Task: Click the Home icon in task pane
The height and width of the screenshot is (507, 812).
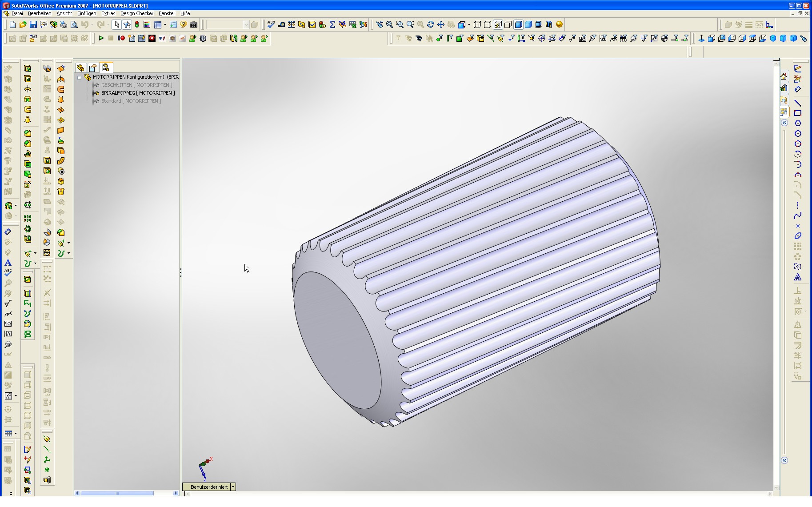Action: tap(784, 76)
